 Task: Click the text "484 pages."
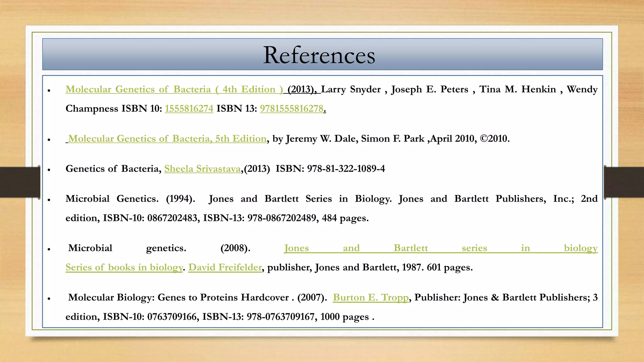click(345, 218)
